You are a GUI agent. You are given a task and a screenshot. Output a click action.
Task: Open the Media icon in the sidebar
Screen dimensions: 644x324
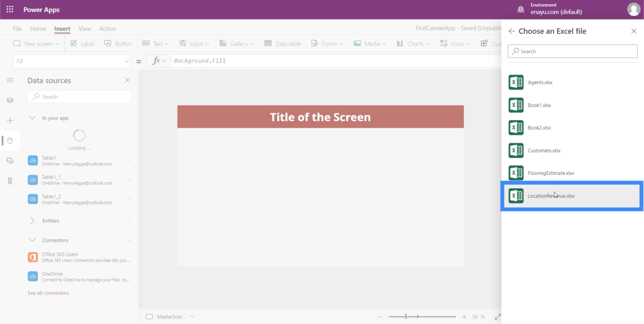[10, 161]
